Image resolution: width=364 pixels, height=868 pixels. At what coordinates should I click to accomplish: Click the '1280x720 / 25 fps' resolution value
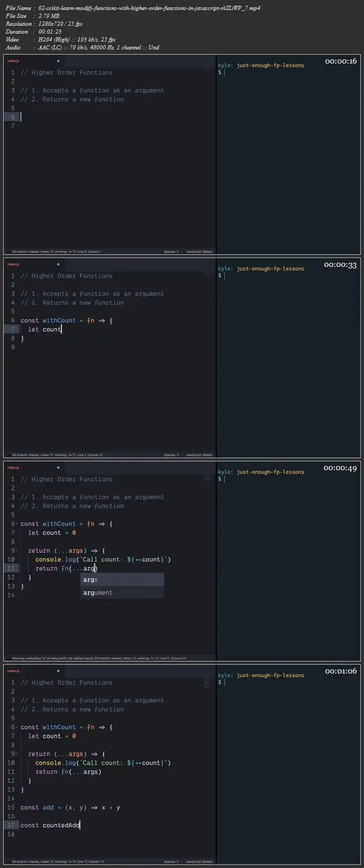point(60,24)
